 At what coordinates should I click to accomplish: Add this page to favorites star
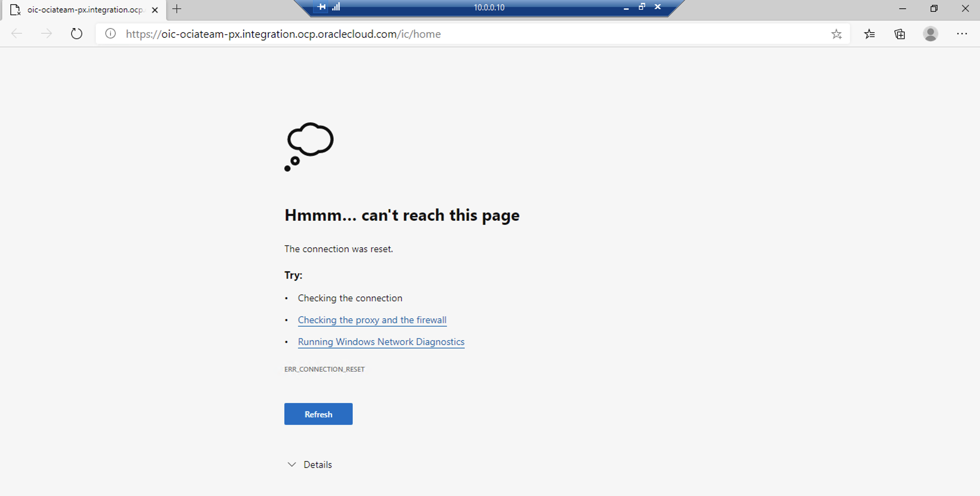click(836, 34)
